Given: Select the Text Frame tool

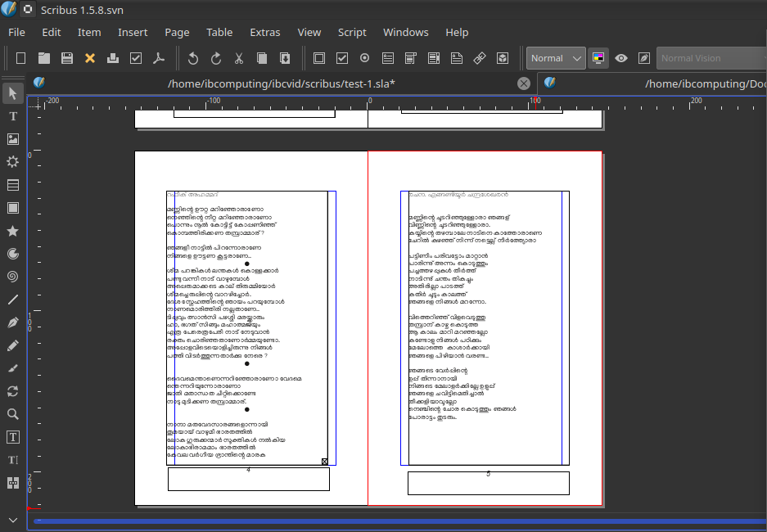Looking at the screenshot, I should [x=13, y=116].
